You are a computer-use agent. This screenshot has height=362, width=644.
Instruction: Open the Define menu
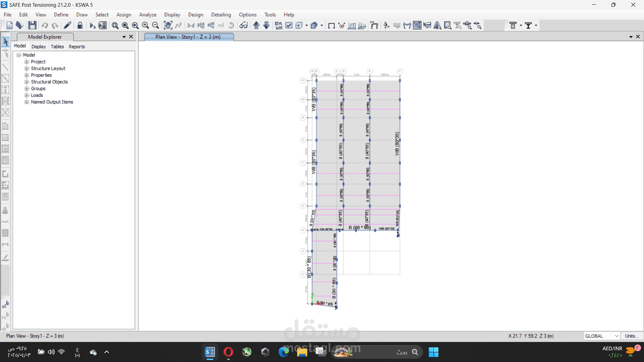(61, 15)
